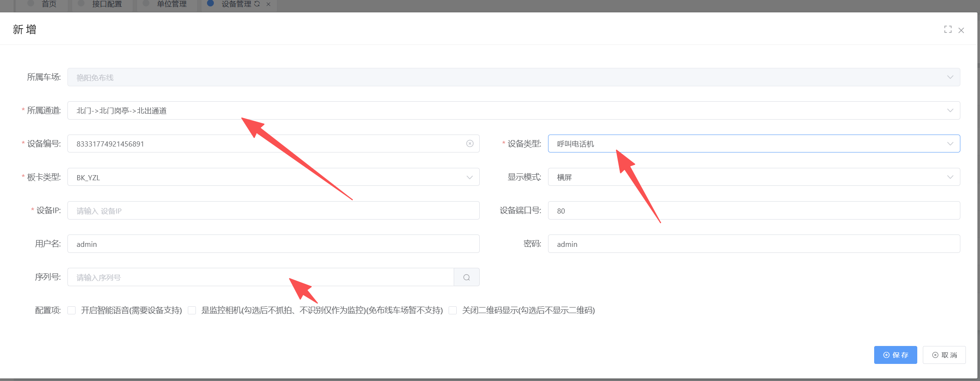Image resolution: width=980 pixels, height=381 pixels.
Task: Switch to the 单位管理 tab
Action: point(167,4)
